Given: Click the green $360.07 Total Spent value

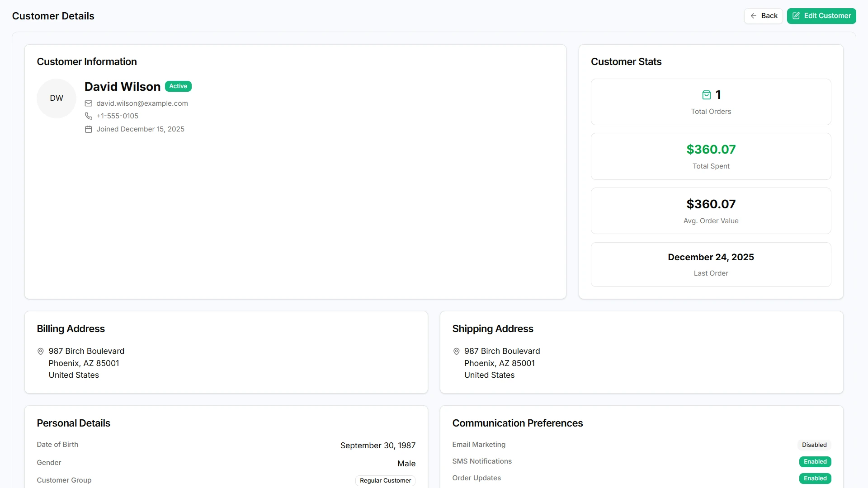Looking at the screenshot, I should click(x=711, y=150).
